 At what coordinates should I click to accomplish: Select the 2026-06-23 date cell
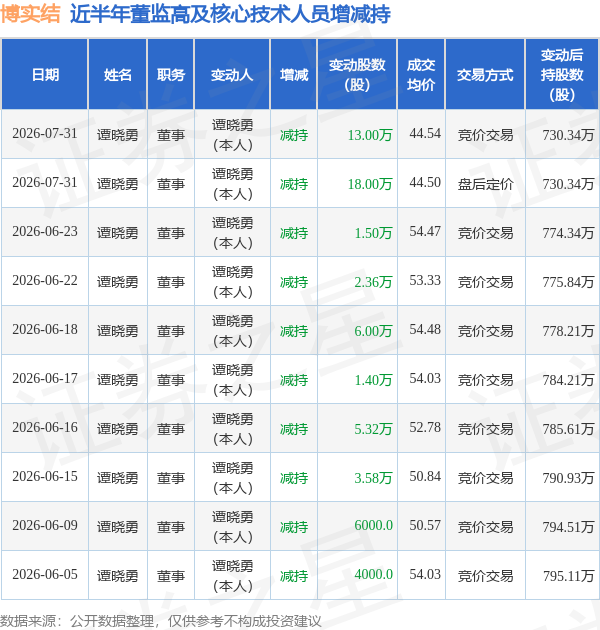[45, 232]
